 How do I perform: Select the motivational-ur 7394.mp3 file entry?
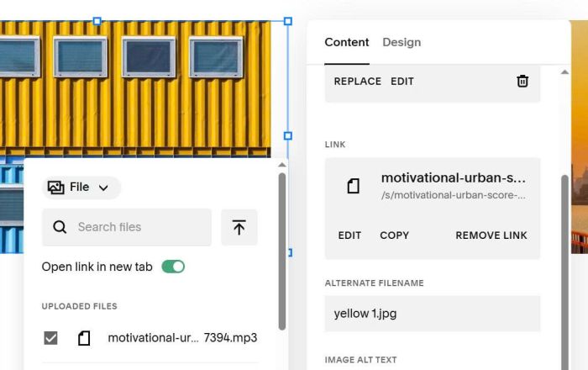[182, 338]
